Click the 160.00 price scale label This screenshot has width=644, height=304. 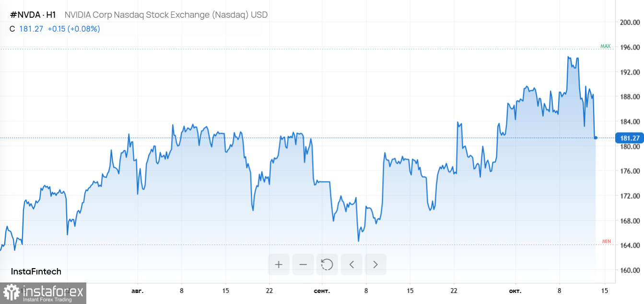click(630, 270)
